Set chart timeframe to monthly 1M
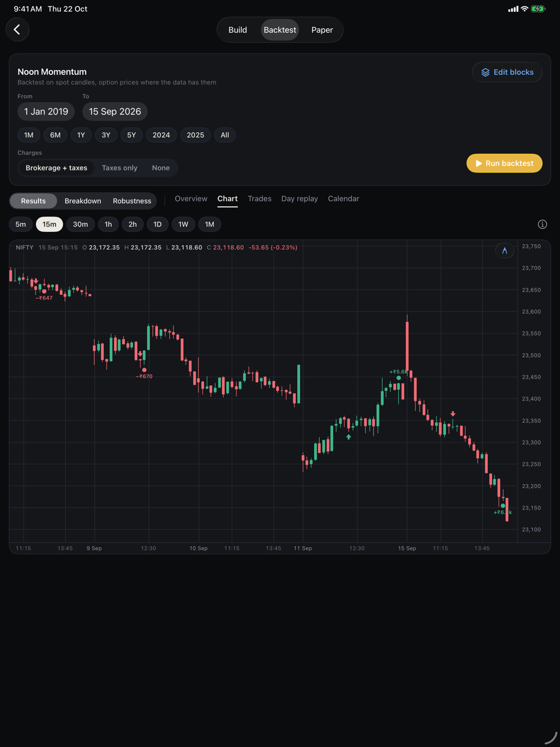The height and width of the screenshot is (747, 560). point(209,224)
